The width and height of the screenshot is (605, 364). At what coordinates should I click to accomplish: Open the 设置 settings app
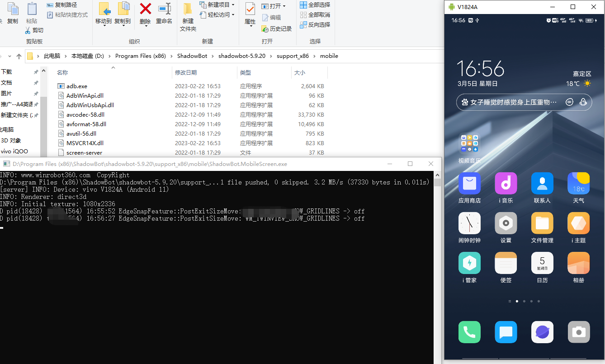pyautogui.click(x=506, y=223)
